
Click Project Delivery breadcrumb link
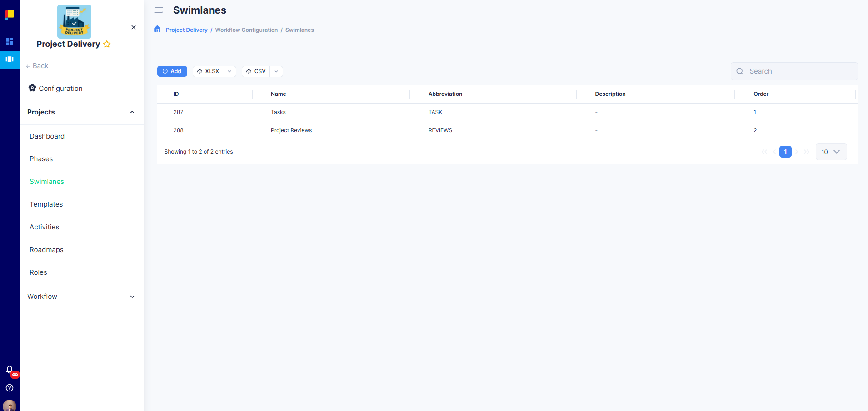(x=186, y=30)
